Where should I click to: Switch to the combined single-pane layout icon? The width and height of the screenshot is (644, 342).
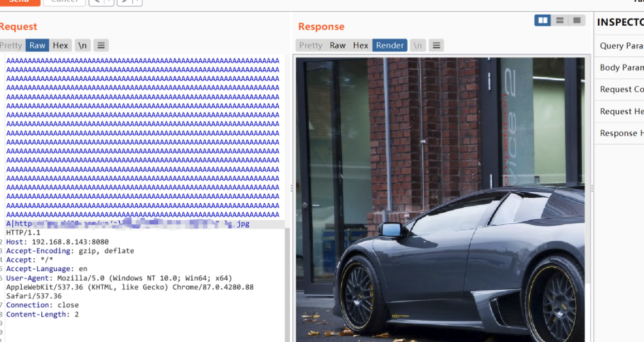coord(576,20)
